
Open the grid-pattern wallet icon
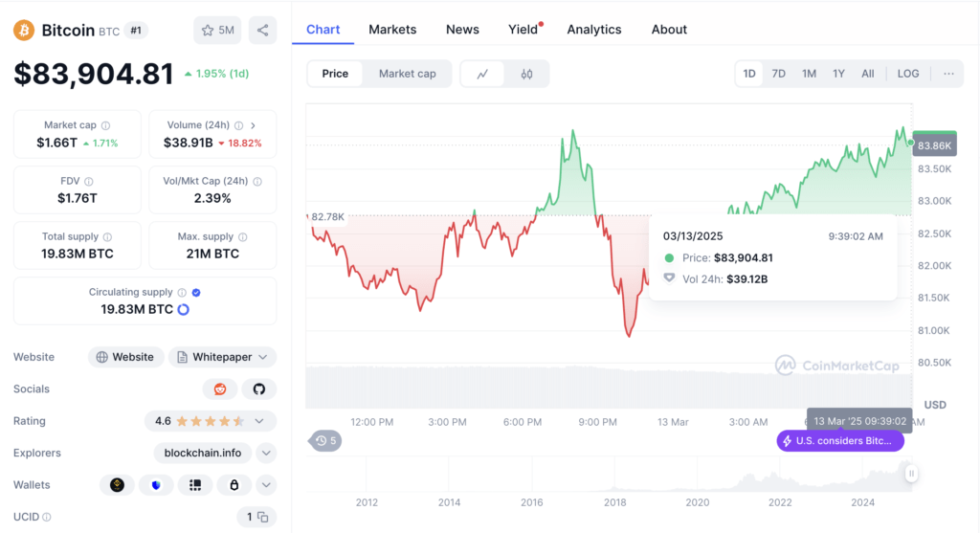coord(195,485)
